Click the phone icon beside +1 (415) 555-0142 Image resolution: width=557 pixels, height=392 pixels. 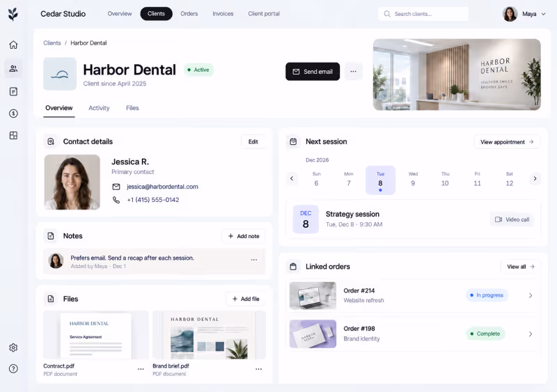click(x=116, y=200)
